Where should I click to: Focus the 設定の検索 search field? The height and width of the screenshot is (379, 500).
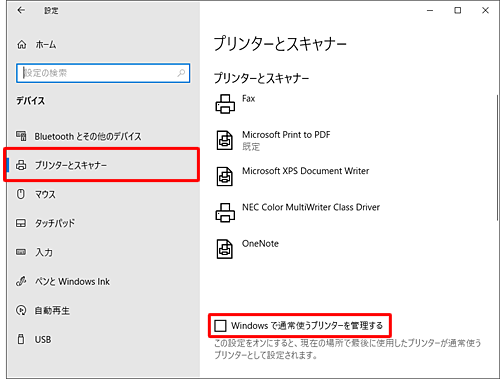pyautogui.click(x=103, y=73)
